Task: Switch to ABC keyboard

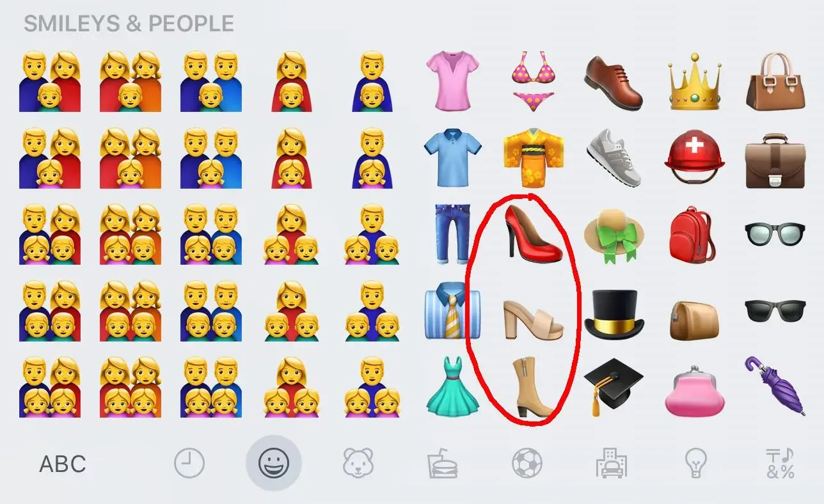Action: click(63, 464)
